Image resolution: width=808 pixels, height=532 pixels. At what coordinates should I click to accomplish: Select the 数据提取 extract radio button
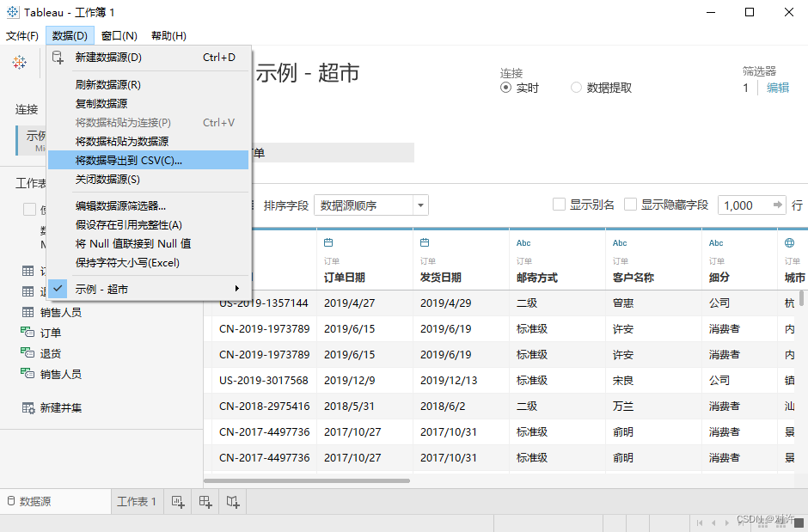coord(576,88)
